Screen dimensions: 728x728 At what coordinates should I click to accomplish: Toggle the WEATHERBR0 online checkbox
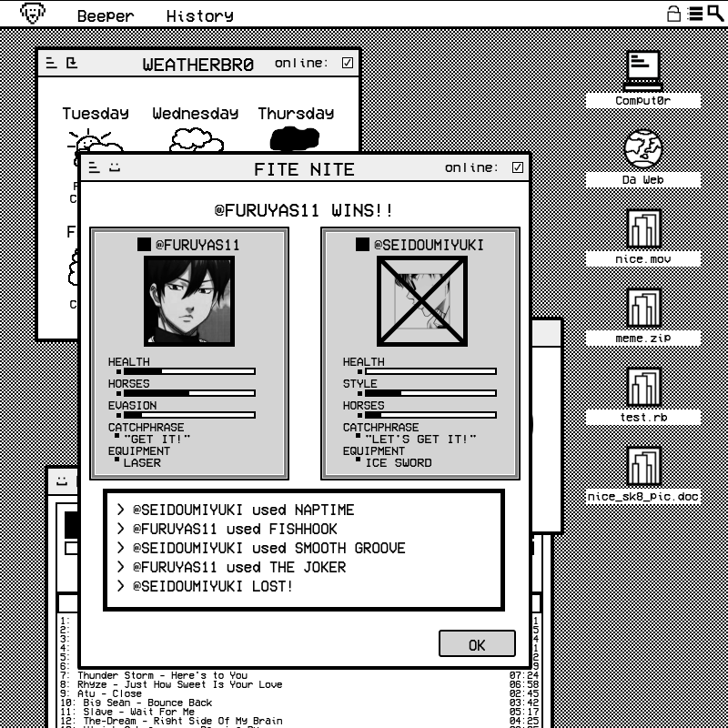point(348,63)
